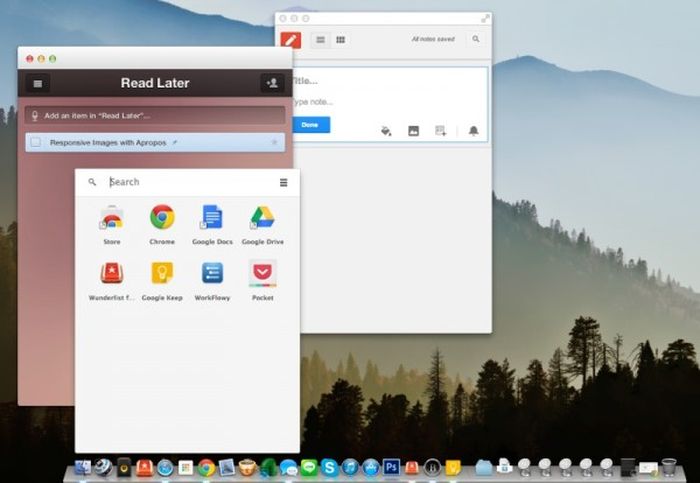Open the yellow Google Keep Dock icon

point(453,468)
